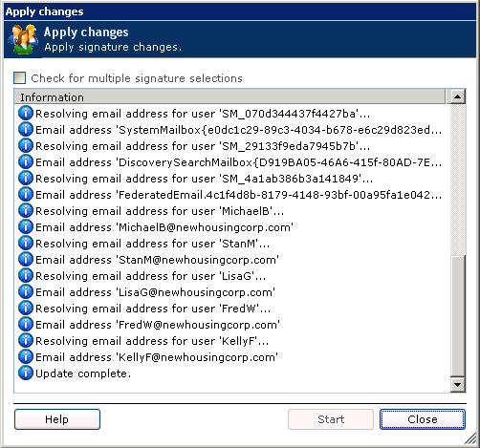Click info icon beside Resolving user 'LisaG' row

coord(26,275)
